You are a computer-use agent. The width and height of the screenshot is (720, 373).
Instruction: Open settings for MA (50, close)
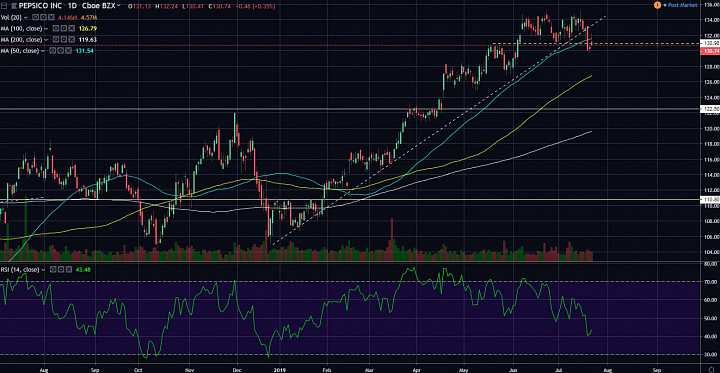point(60,51)
